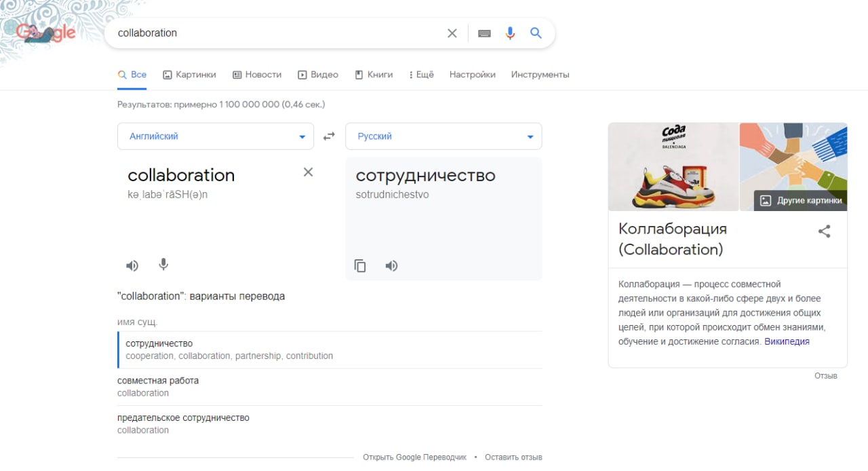868x471 pixels.
Task: Open Английский source language dropdown
Action: click(216, 136)
